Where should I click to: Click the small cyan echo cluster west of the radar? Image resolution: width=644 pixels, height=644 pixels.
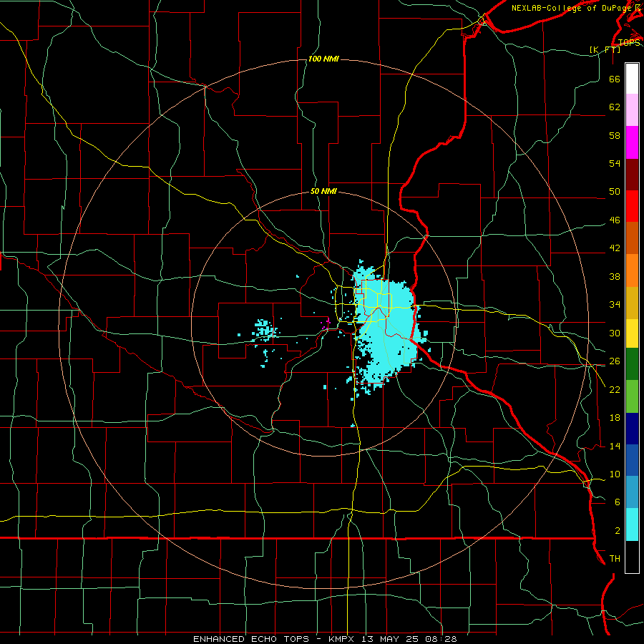(x=265, y=330)
